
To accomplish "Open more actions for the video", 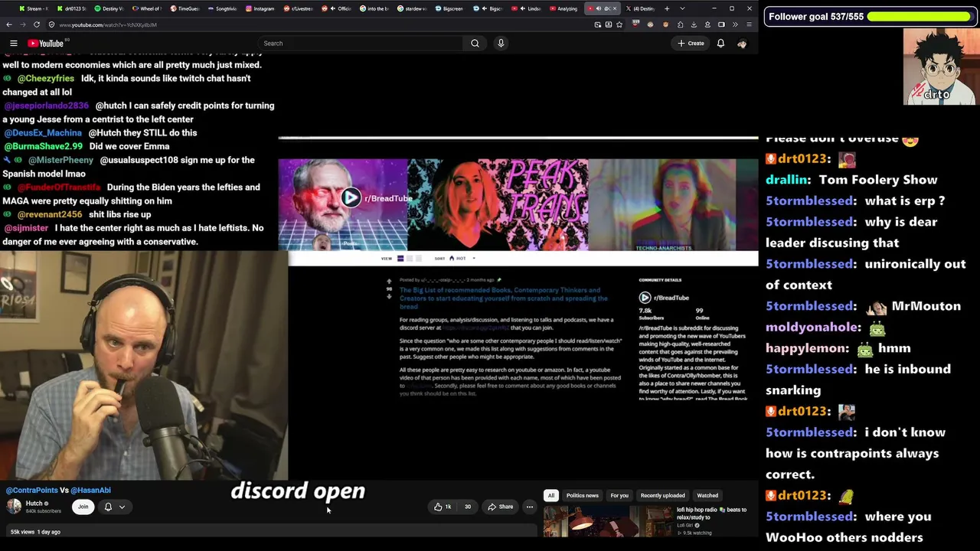I will point(529,507).
